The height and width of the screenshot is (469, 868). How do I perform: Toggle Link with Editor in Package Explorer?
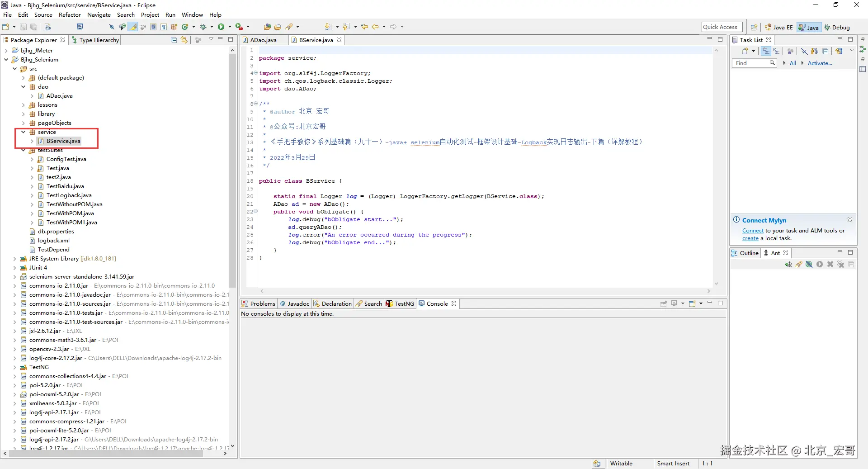(x=184, y=40)
